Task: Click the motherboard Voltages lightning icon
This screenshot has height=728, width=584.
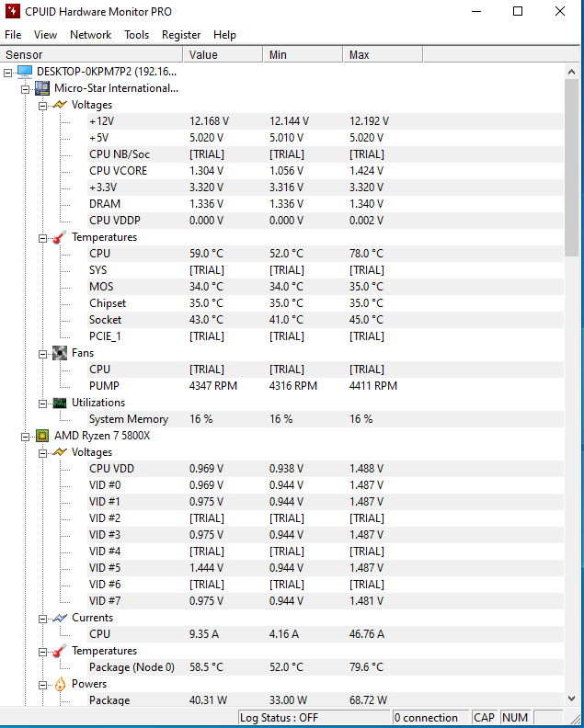Action: pos(60,105)
